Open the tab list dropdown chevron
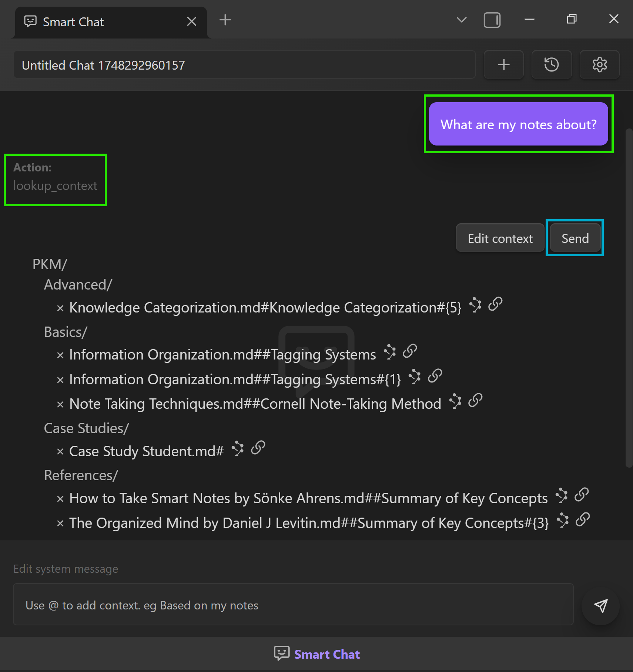Screen dimensions: 633x672 pyautogui.click(x=461, y=20)
